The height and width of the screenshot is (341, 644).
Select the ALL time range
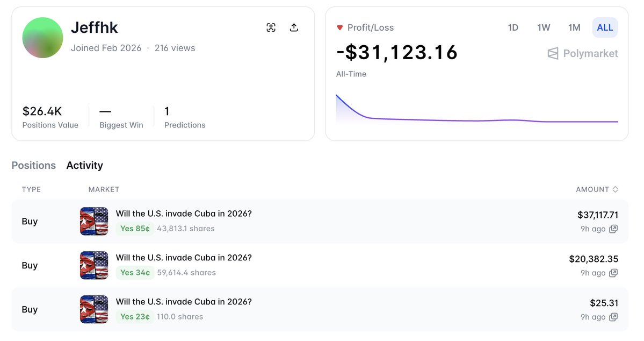pyautogui.click(x=605, y=27)
